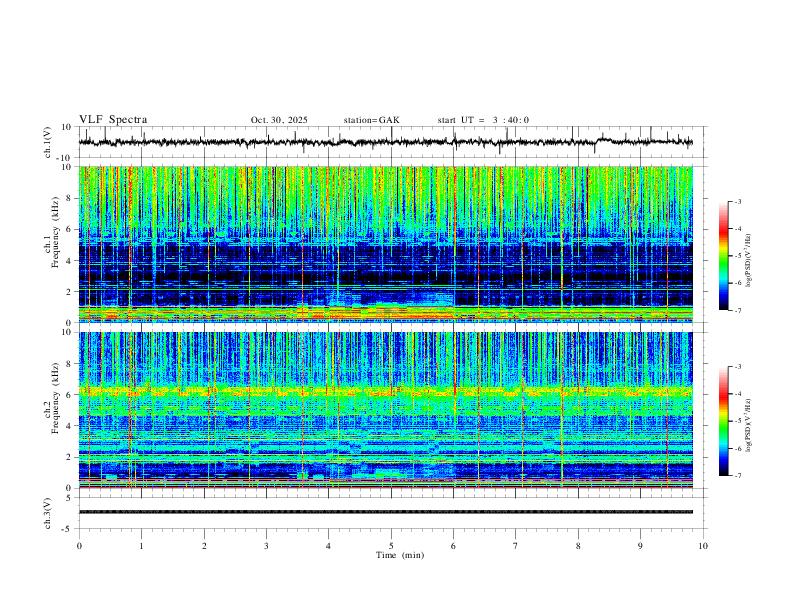The width and height of the screenshot is (792, 612).
Task: Click the 'ch.1(V)' waveform axis label
Action: pyautogui.click(x=48, y=142)
